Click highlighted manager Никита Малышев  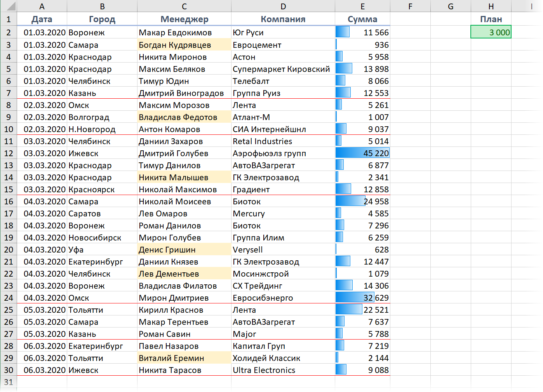[184, 177]
